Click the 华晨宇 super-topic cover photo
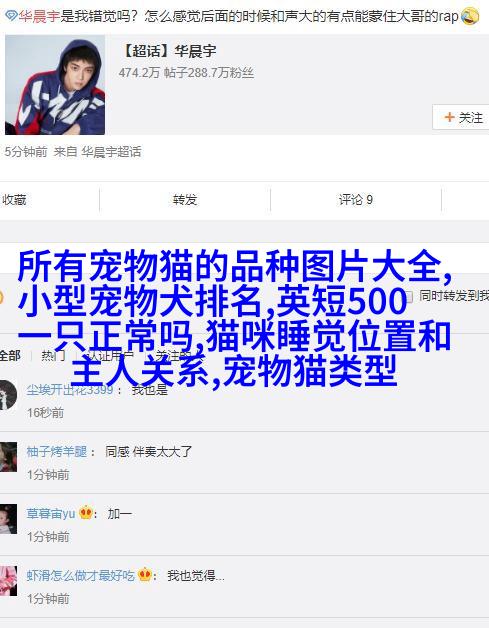The width and height of the screenshot is (489, 628). 55,85
